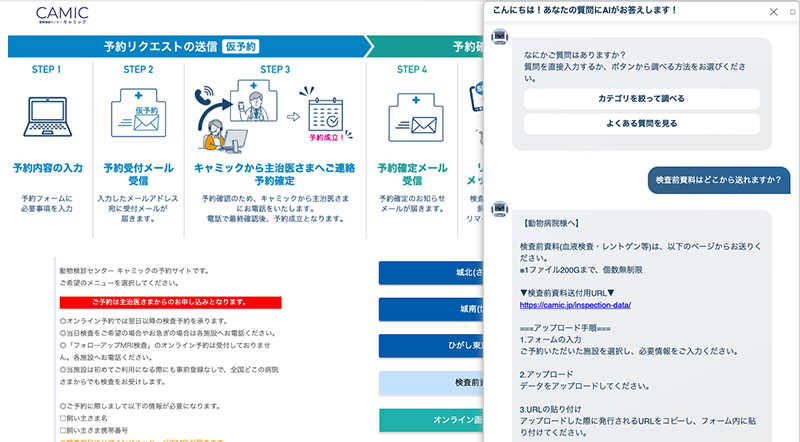Select カテゴリを絞って調べる button in chat
Viewport: 800px width, 442px height.
coord(641,99)
